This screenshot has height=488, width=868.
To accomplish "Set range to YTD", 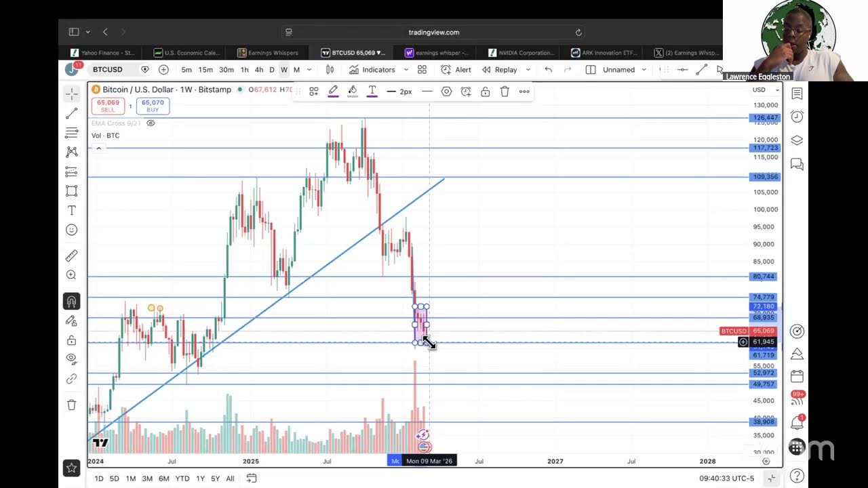I will [182, 479].
